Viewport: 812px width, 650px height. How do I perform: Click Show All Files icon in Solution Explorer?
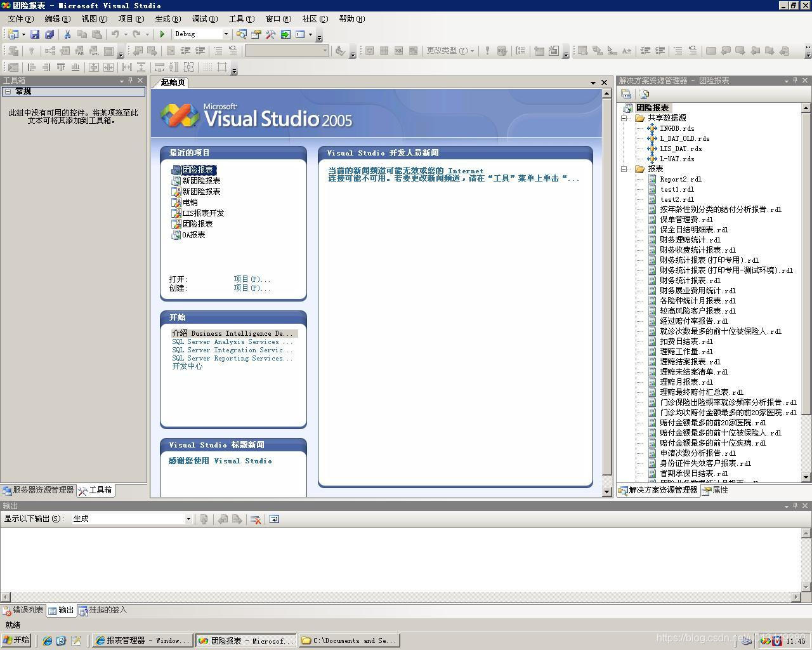pyautogui.click(x=645, y=94)
